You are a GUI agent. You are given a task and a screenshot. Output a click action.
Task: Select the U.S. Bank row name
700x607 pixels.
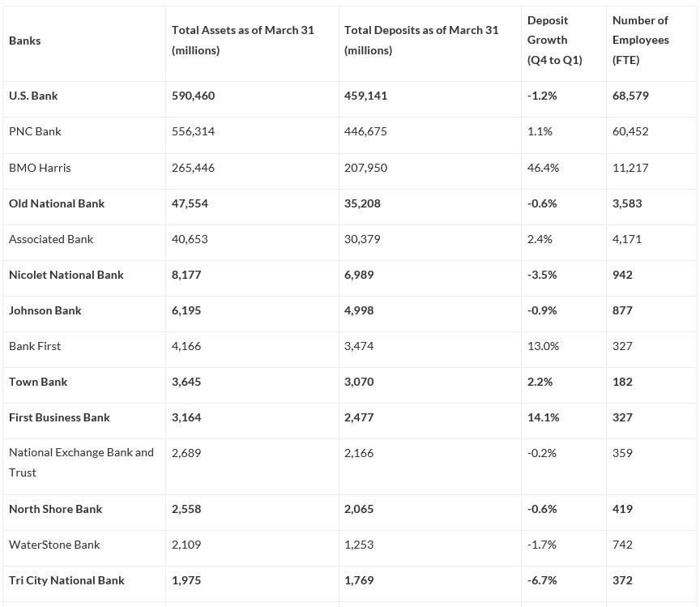point(33,96)
